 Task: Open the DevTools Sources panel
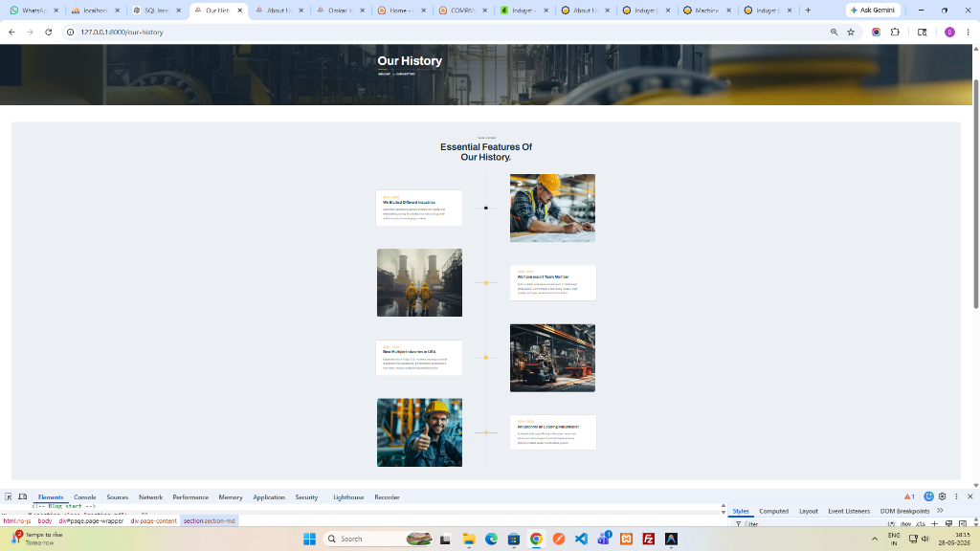[117, 497]
